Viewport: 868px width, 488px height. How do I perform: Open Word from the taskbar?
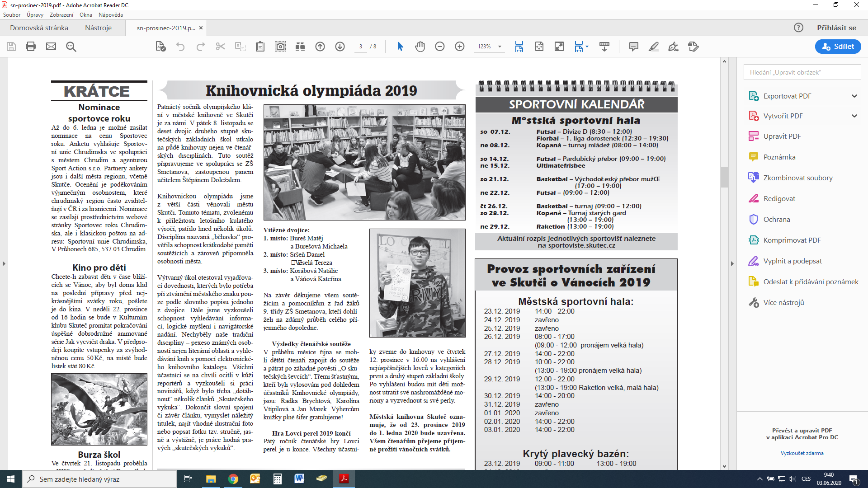[299, 479]
